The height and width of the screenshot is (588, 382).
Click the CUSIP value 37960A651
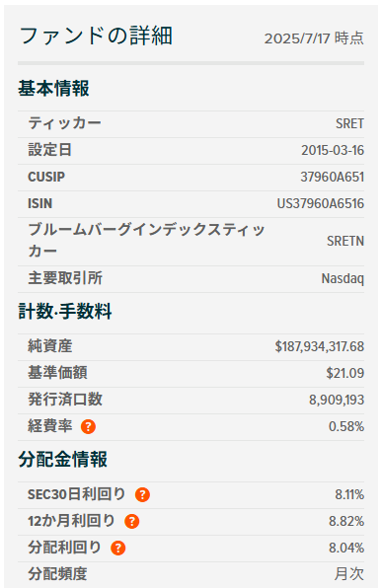332,177
